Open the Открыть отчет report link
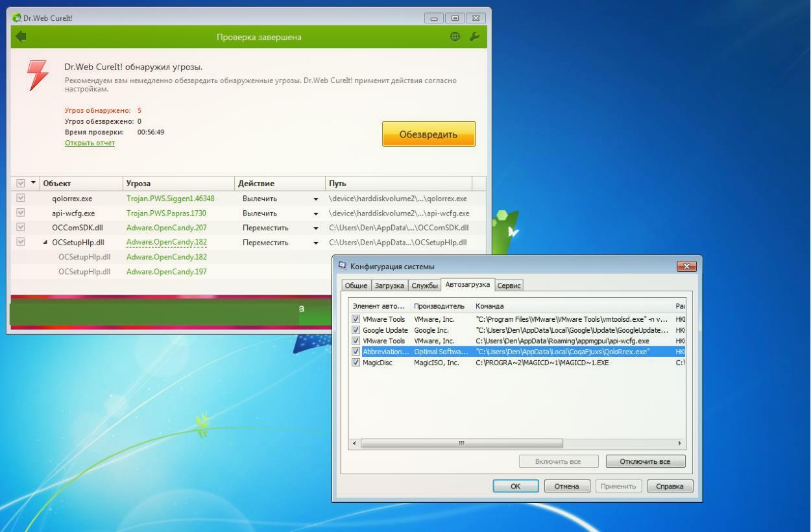 click(90, 143)
